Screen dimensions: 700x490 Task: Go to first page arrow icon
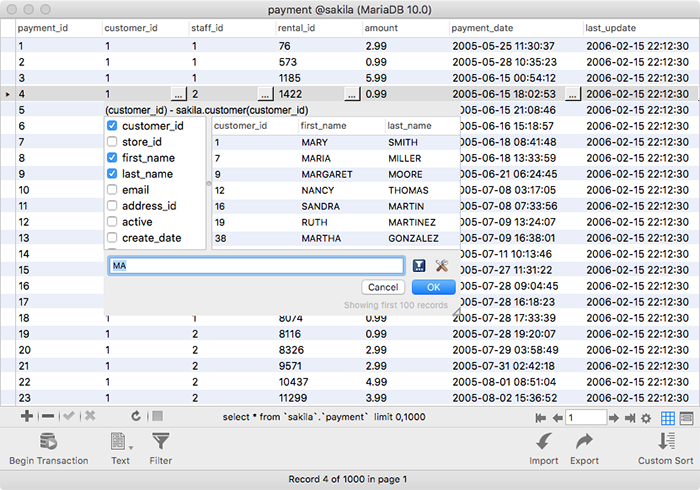tap(540, 418)
